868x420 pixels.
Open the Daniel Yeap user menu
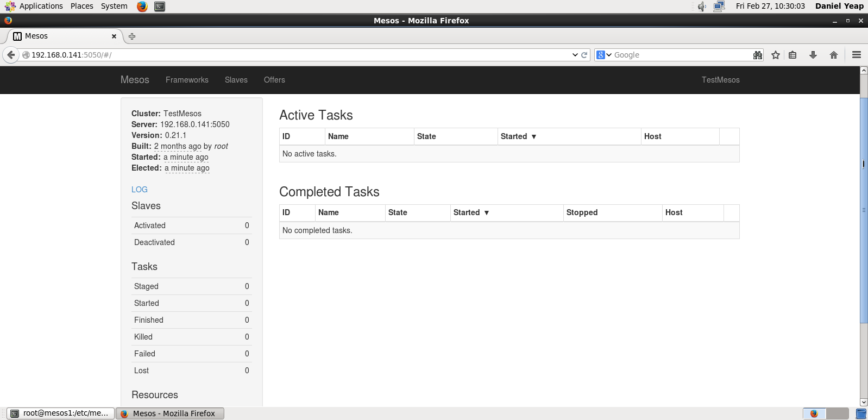pos(839,6)
